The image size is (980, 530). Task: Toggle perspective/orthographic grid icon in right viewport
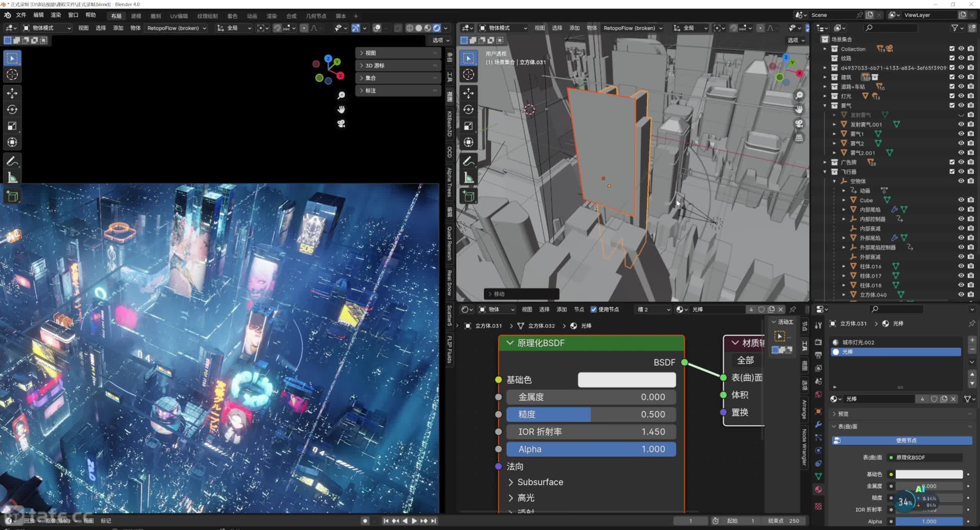click(799, 138)
